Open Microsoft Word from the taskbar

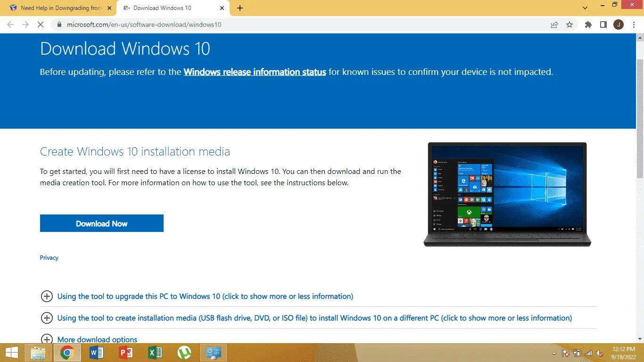click(x=97, y=353)
